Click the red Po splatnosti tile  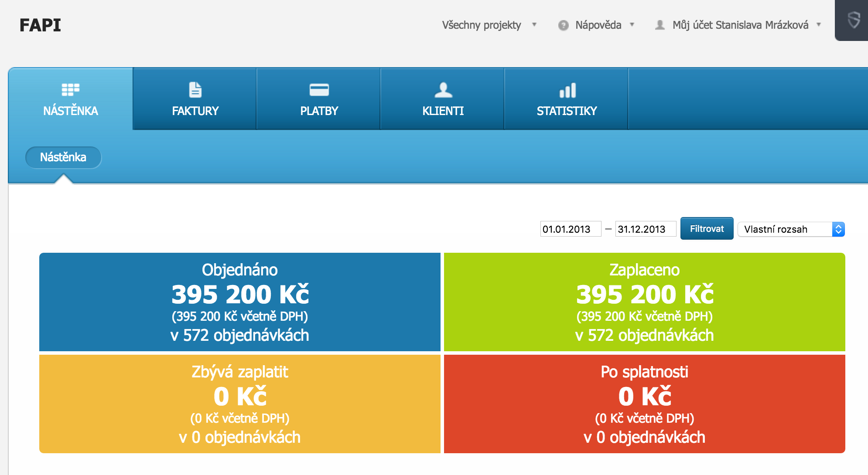pyautogui.click(x=645, y=404)
